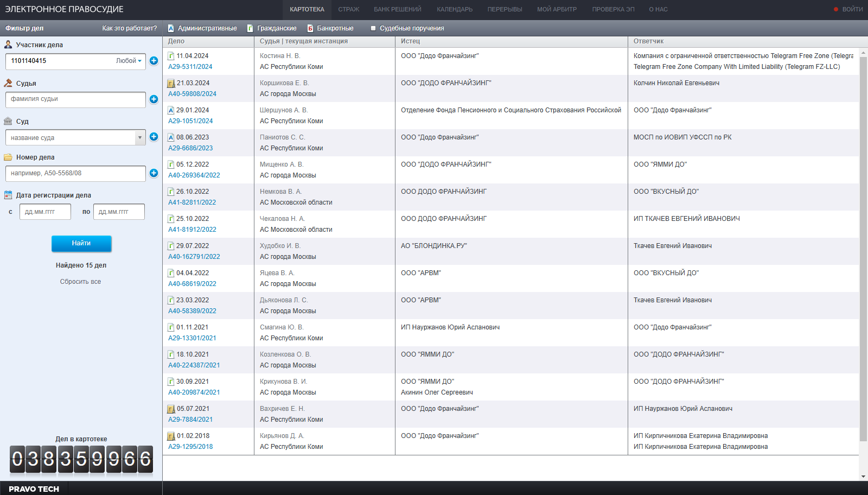Expand the court name dropdown arrow

tap(140, 137)
